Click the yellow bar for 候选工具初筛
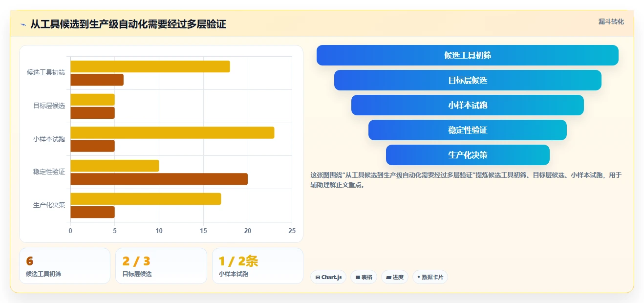Image resolution: width=644 pixels, height=303 pixels. 150,66
